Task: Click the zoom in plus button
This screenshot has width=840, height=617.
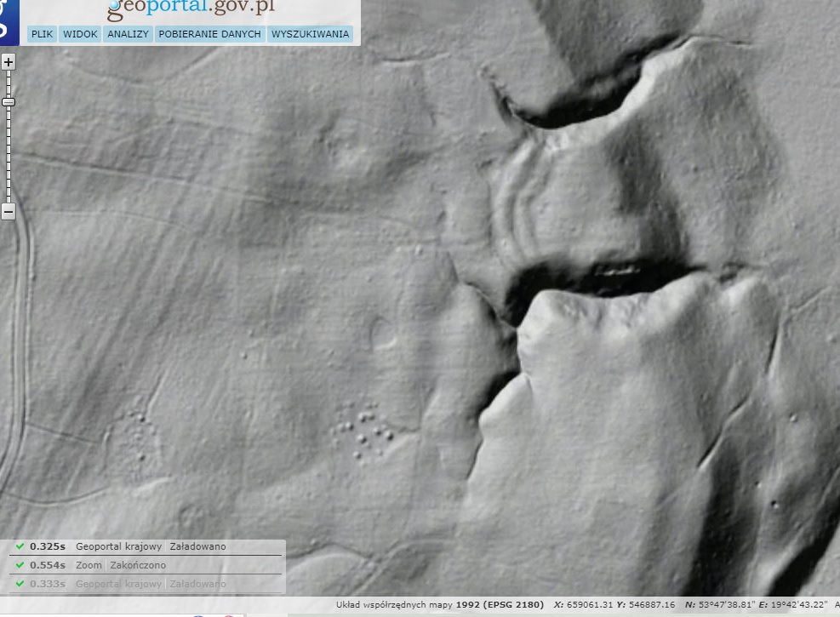Action: 9,62
